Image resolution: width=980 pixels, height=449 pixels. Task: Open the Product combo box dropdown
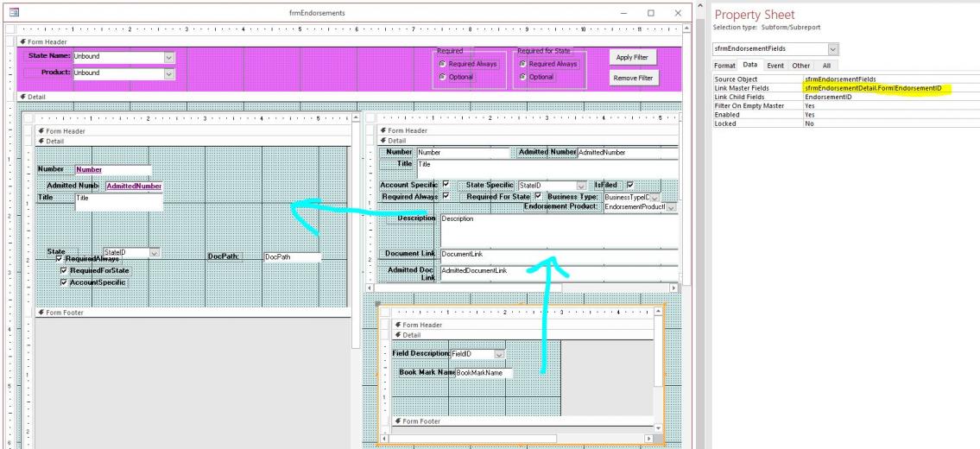169,73
